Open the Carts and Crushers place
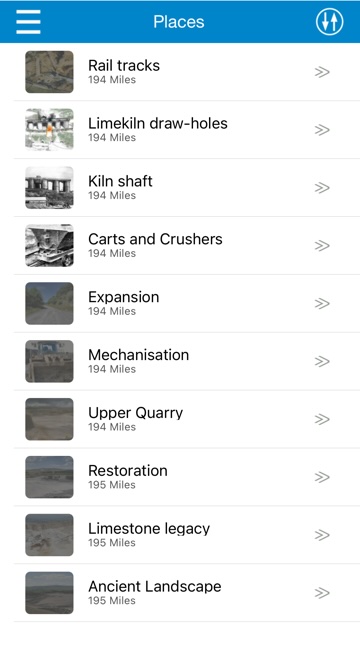The width and height of the screenshot is (360, 655). [x=187, y=246]
